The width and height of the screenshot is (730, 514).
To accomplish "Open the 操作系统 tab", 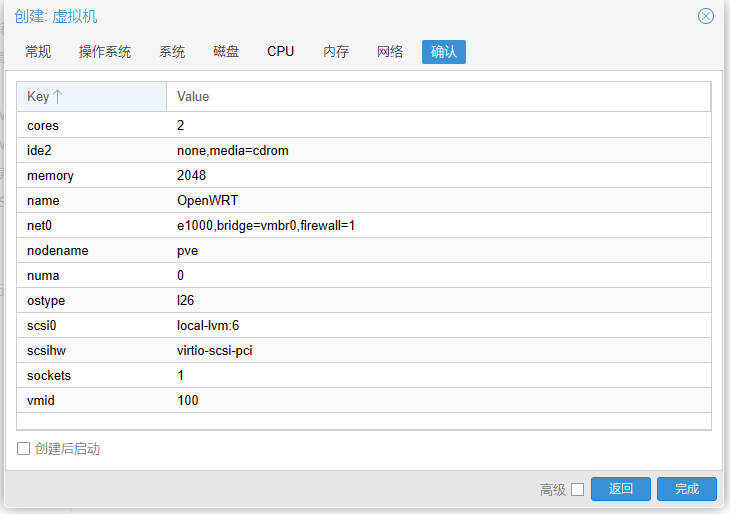I will (x=105, y=52).
